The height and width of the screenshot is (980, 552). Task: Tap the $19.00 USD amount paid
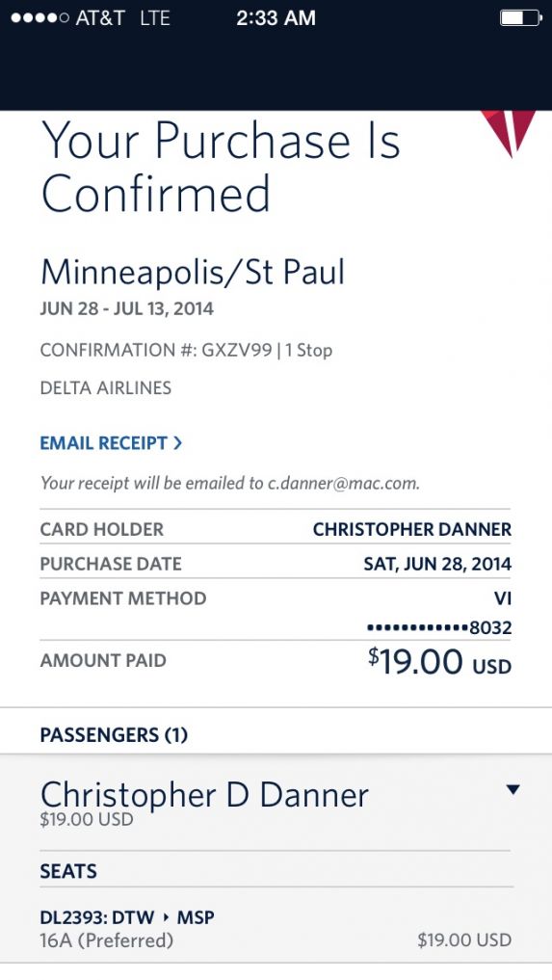point(439,663)
